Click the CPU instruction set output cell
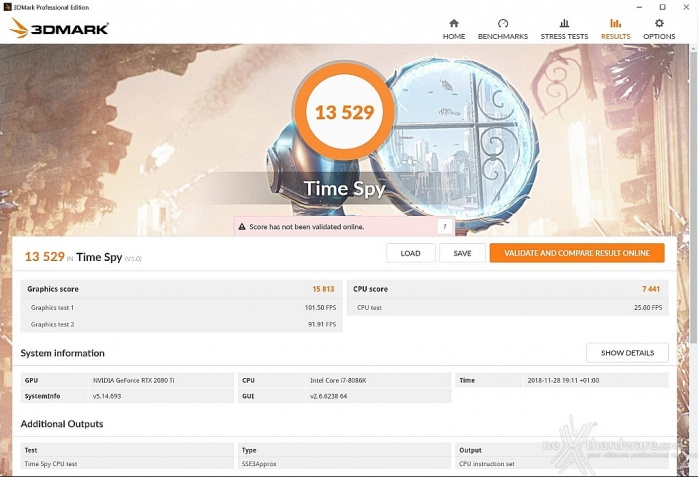The width and height of the screenshot is (698, 477). tap(487, 464)
